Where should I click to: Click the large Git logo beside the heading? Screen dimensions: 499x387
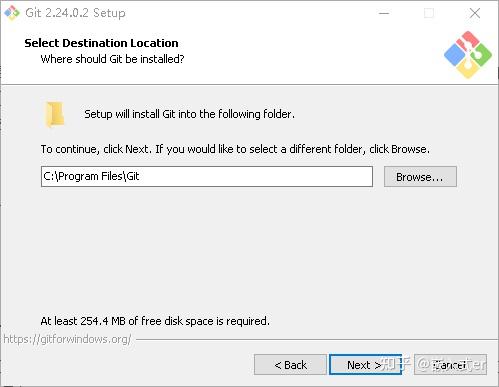point(468,55)
